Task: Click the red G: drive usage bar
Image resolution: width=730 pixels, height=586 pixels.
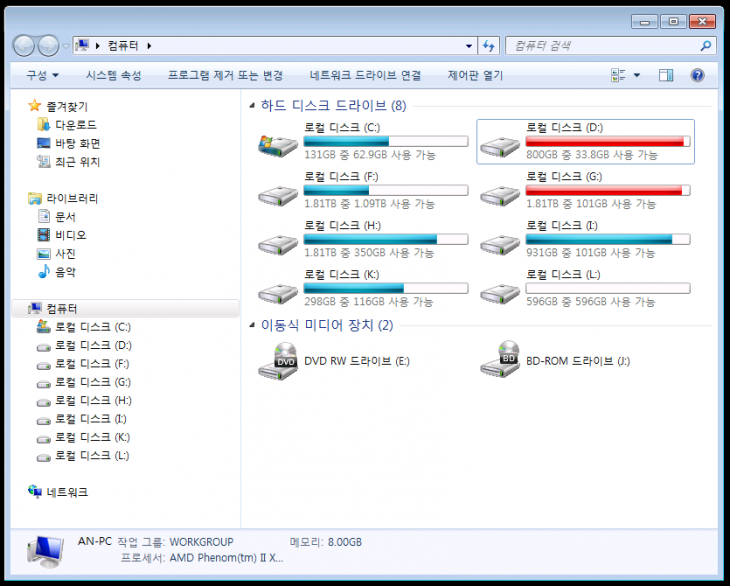Action: click(x=608, y=190)
